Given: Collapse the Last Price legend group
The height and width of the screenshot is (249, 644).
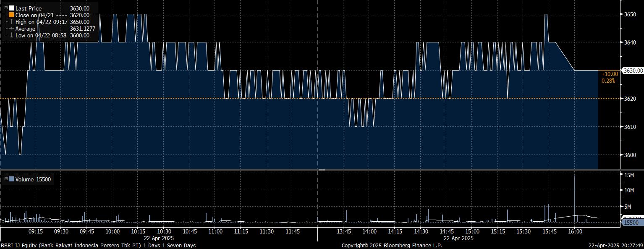Looking at the screenshot, I should tap(6, 8).
